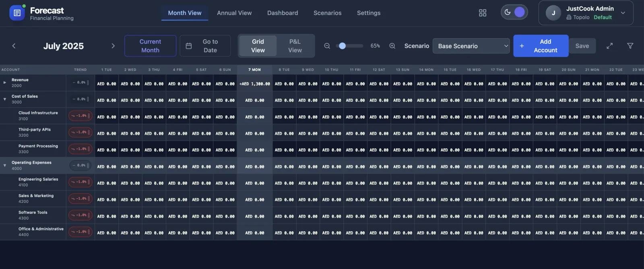Open the filter funnel icon
644x269 pixels.
click(x=630, y=46)
